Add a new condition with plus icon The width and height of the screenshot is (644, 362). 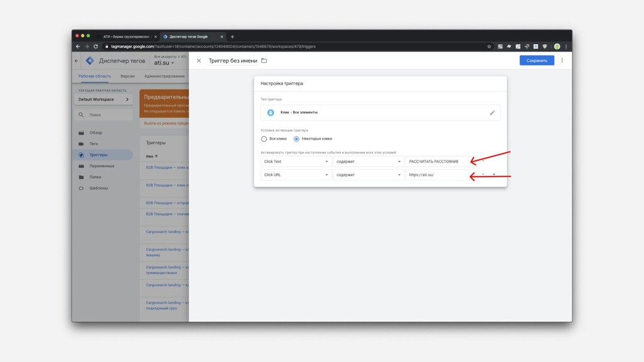pos(494,175)
